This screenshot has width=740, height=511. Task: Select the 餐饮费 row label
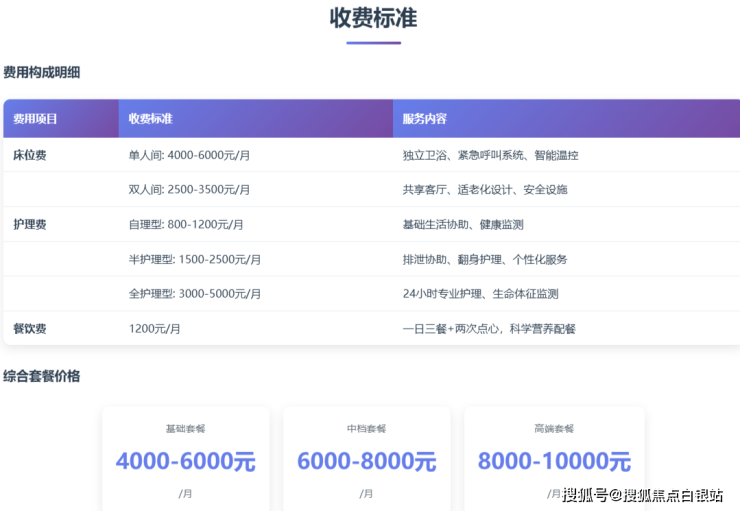[29, 329]
